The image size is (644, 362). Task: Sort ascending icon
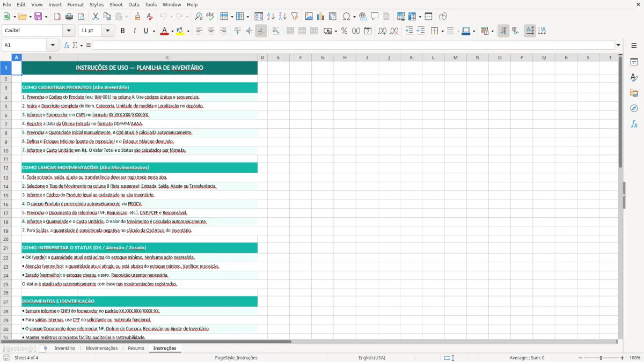coord(270,17)
